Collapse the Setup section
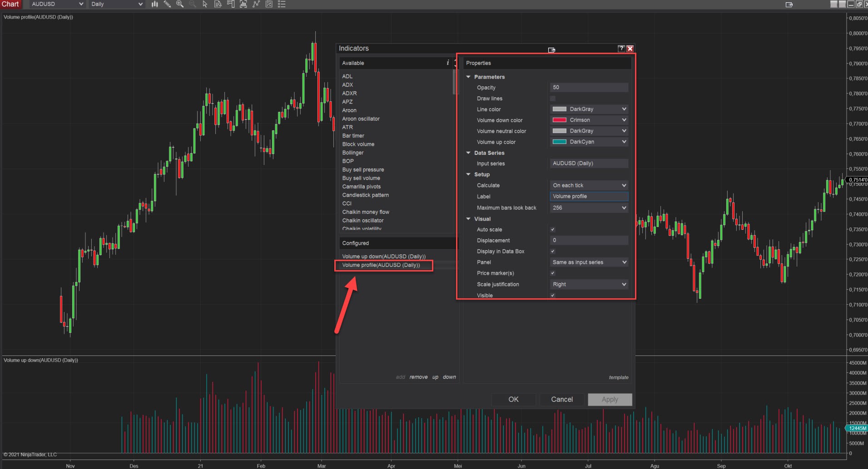This screenshot has height=469, width=868. tap(468, 174)
